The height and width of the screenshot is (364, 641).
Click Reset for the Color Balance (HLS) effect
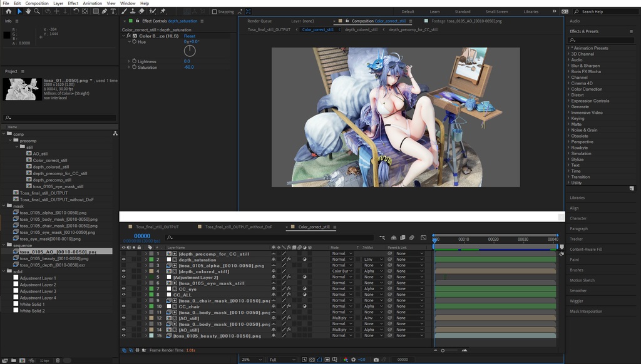pyautogui.click(x=189, y=36)
